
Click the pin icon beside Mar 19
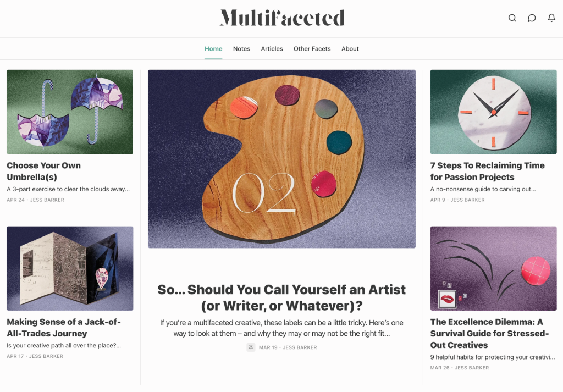[x=251, y=347]
